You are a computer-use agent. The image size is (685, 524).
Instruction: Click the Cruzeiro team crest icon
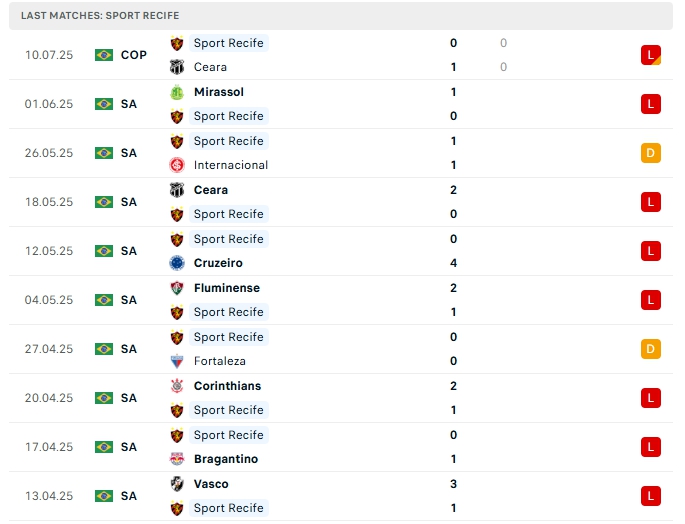click(x=177, y=263)
